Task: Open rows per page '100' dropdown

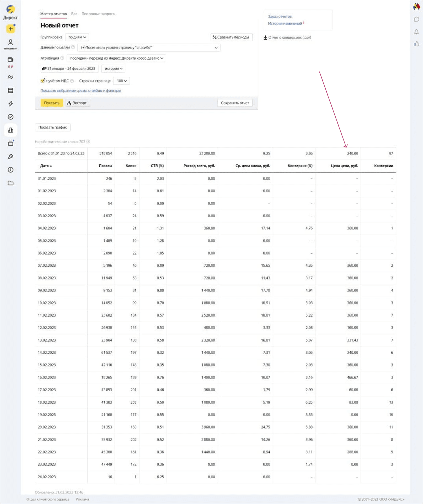Action: pyautogui.click(x=122, y=81)
